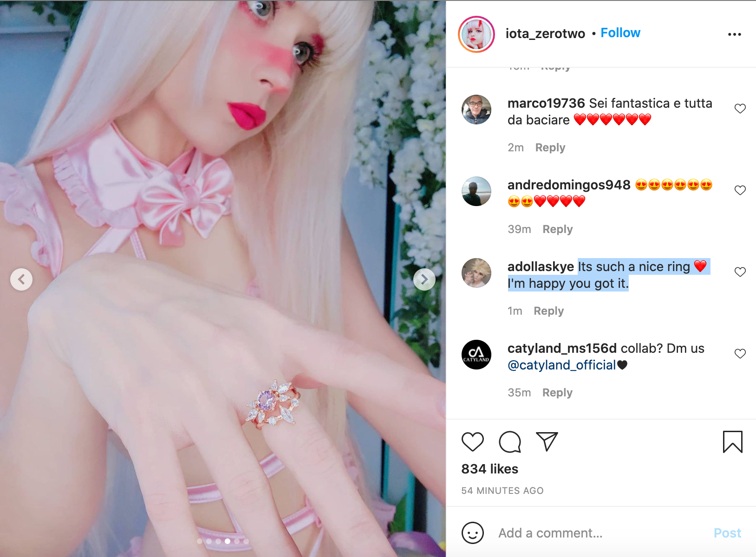Save post with the bookmark icon
This screenshot has width=756, height=557.
tap(732, 441)
